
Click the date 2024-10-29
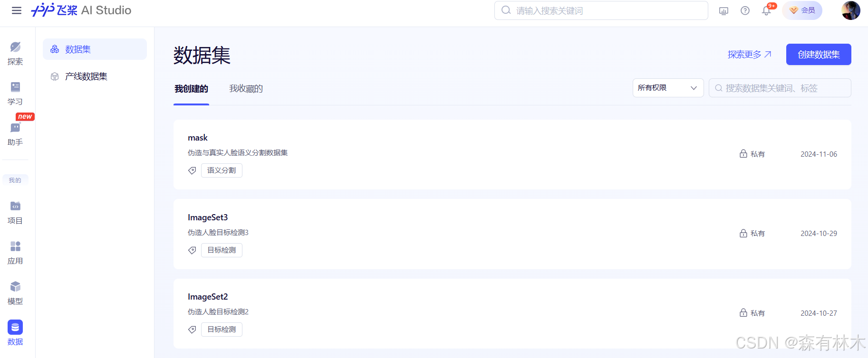point(819,233)
